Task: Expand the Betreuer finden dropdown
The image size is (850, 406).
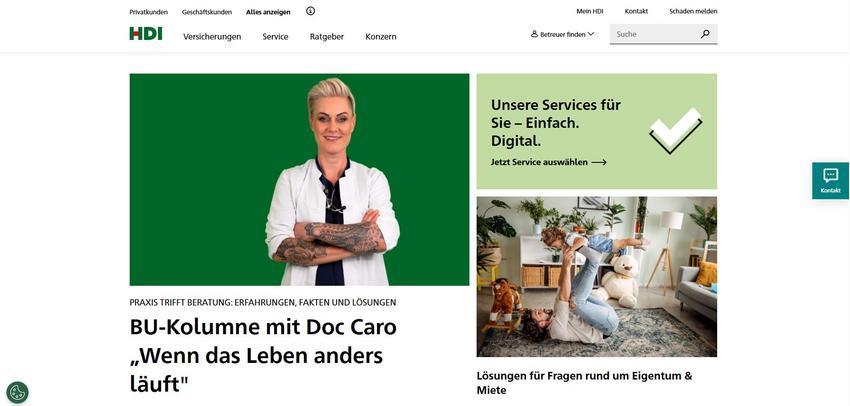Action: pyautogui.click(x=562, y=34)
